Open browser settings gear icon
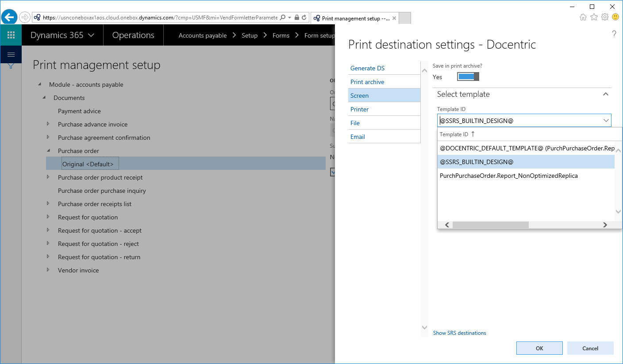This screenshot has height=364, width=623. pyautogui.click(x=605, y=17)
